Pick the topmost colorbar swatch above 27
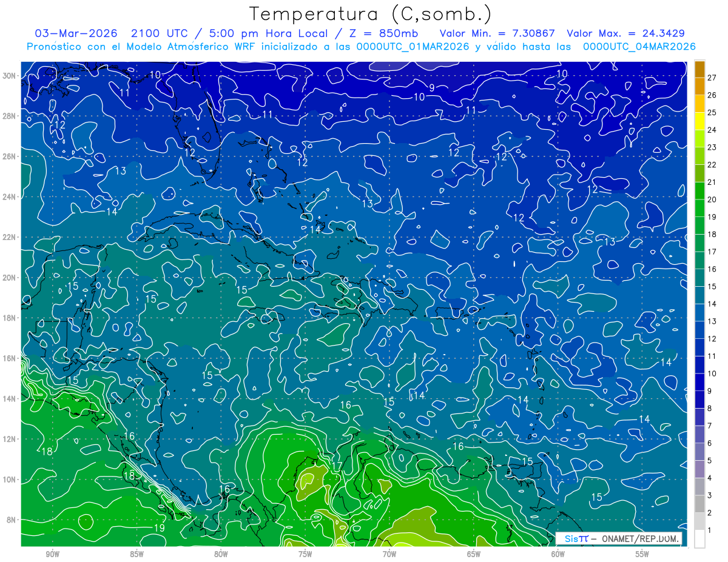Screen dimensions: 728x562 (x=699, y=69)
